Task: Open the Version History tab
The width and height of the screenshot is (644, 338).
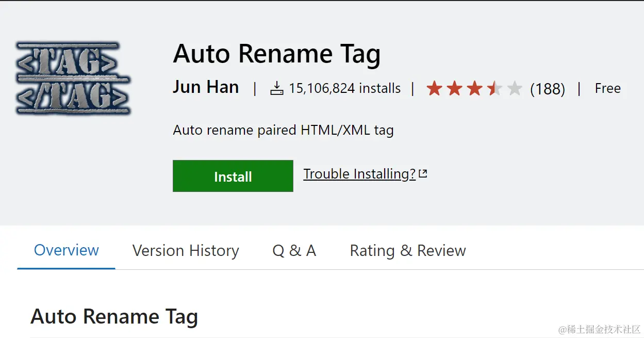Action: (186, 251)
